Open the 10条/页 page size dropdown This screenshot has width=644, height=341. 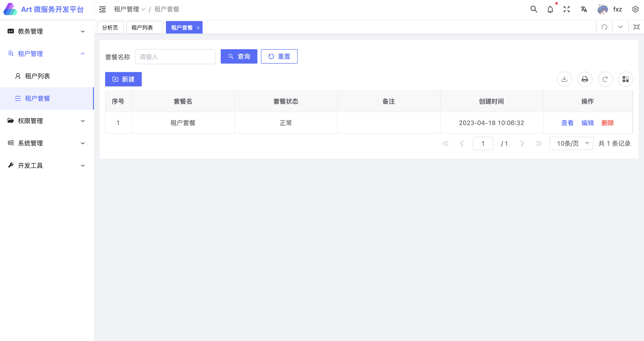click(x=571, y=143)
